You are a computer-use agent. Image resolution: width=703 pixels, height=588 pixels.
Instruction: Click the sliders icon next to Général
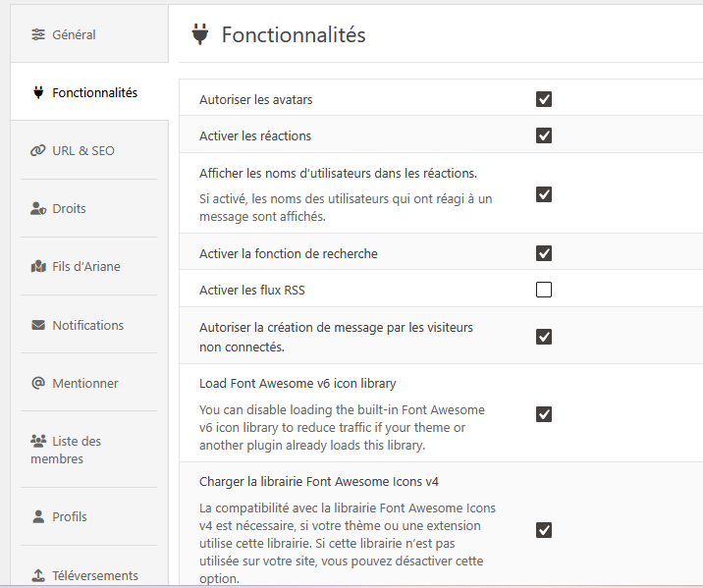38,34
